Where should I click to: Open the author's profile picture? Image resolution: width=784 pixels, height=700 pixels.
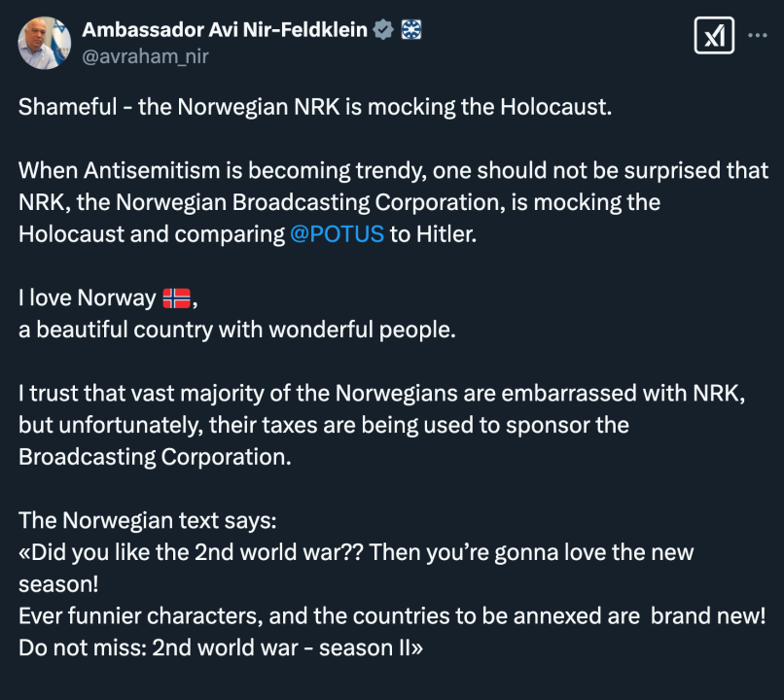pyautogui.click(x=44, y=43)
